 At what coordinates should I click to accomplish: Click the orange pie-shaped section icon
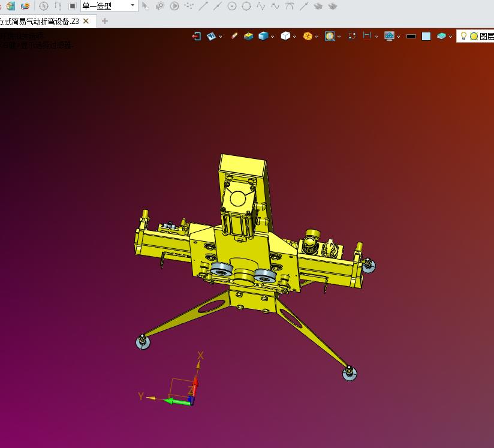coord(308,37)
